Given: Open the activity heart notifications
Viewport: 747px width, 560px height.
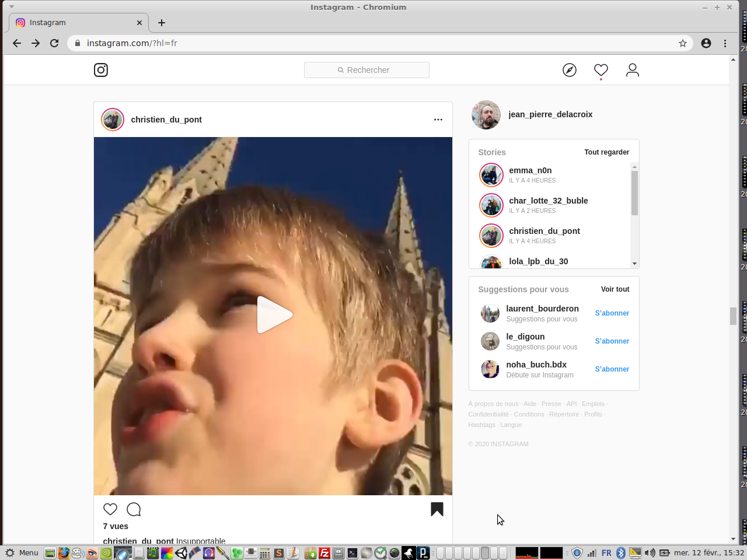Looking at the screenshot, I should tap(601, 70).
